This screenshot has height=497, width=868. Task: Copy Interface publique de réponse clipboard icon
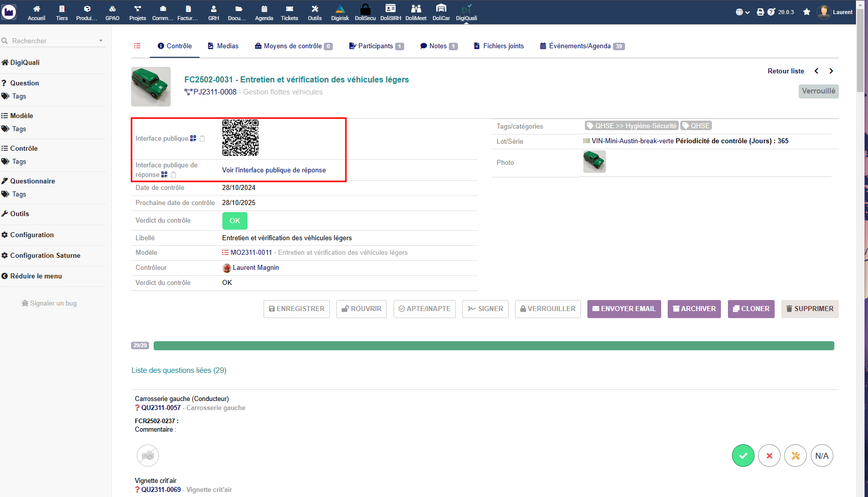tap(174, 175)
